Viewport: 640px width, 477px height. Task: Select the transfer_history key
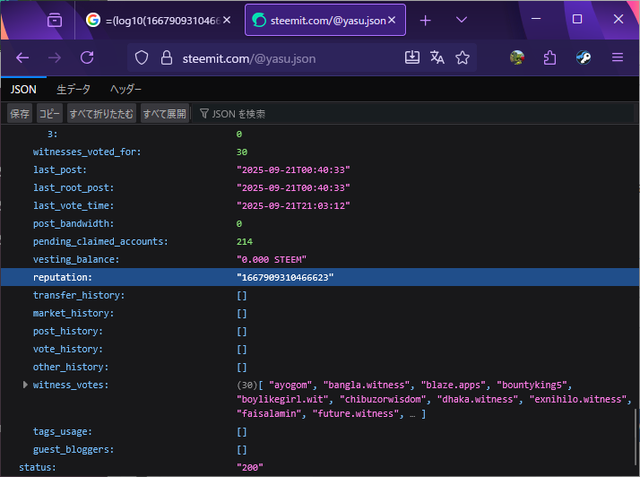coord(79,295)
